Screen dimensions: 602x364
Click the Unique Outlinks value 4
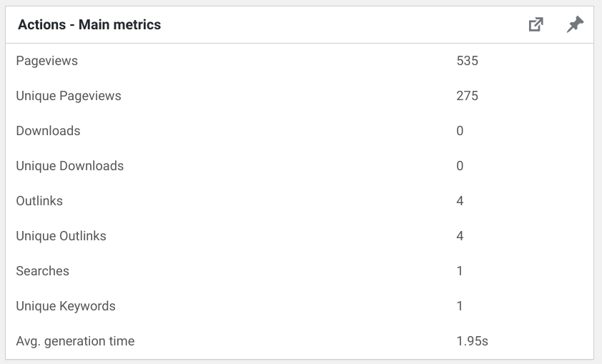pos(460,236)
